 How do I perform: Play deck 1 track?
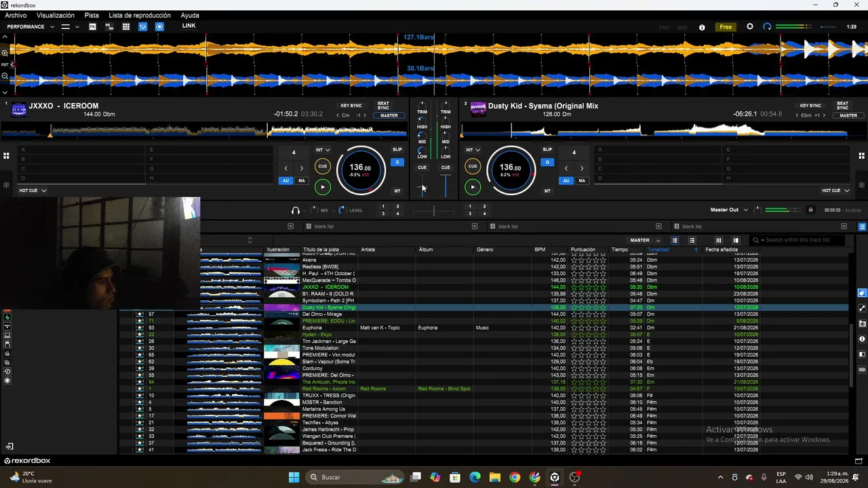pyautogui.click(x=323, y=187)
